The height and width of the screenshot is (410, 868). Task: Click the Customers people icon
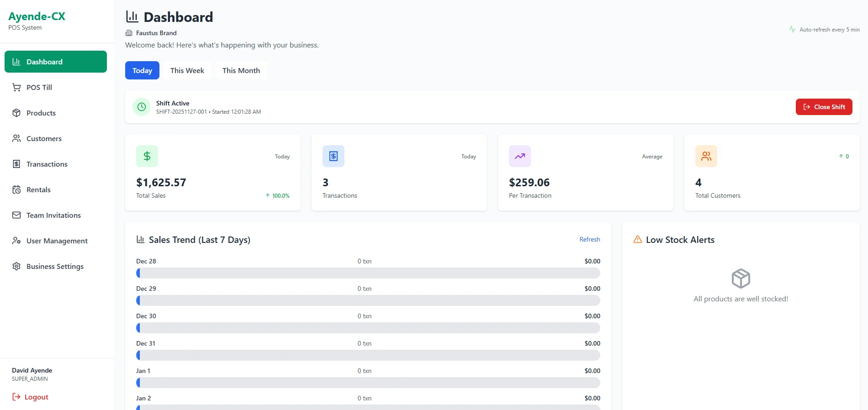(16, 138)
